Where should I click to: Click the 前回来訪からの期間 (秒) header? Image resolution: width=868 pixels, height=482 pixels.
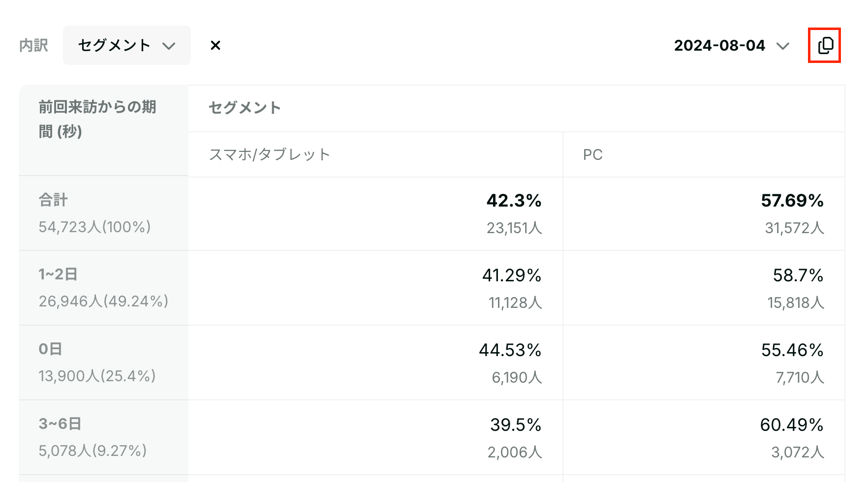97,119
